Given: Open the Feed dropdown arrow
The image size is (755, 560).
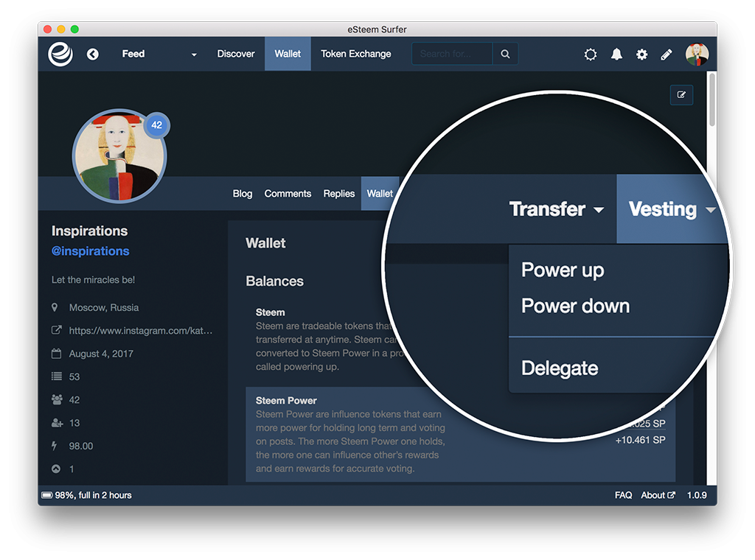Looking at the screenshot, I should point(194,55).
